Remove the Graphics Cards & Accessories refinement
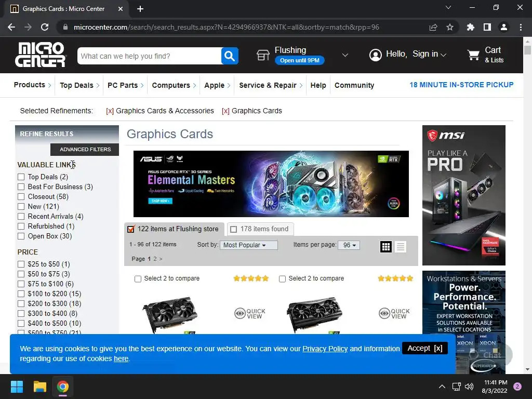532x399 pixels. pos(110,111)
